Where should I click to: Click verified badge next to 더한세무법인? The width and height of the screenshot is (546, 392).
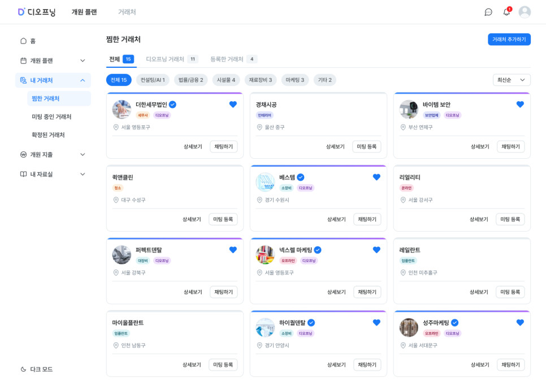tap(172, 104)
